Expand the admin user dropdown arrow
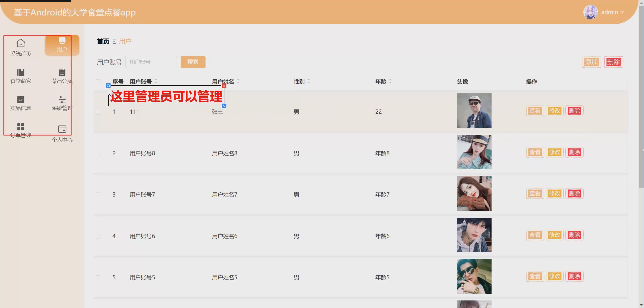 tap(622, 12)
